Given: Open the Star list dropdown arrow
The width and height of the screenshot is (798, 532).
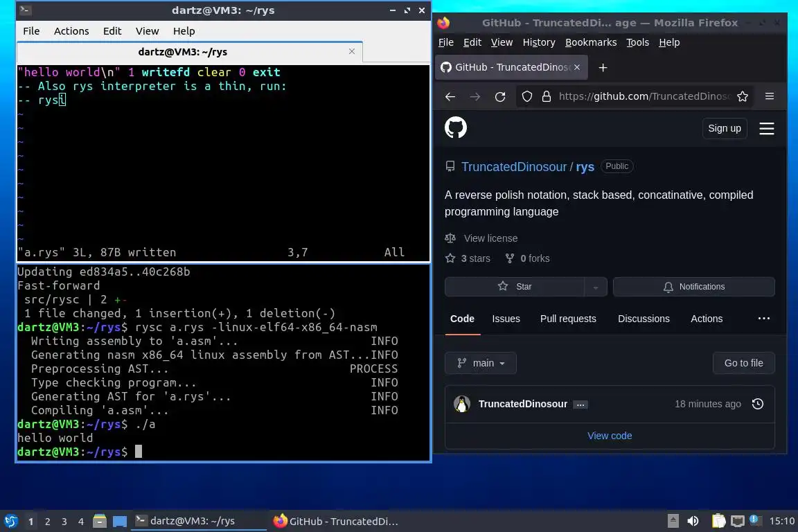Looking at the screenshot, I should [596, 287].
